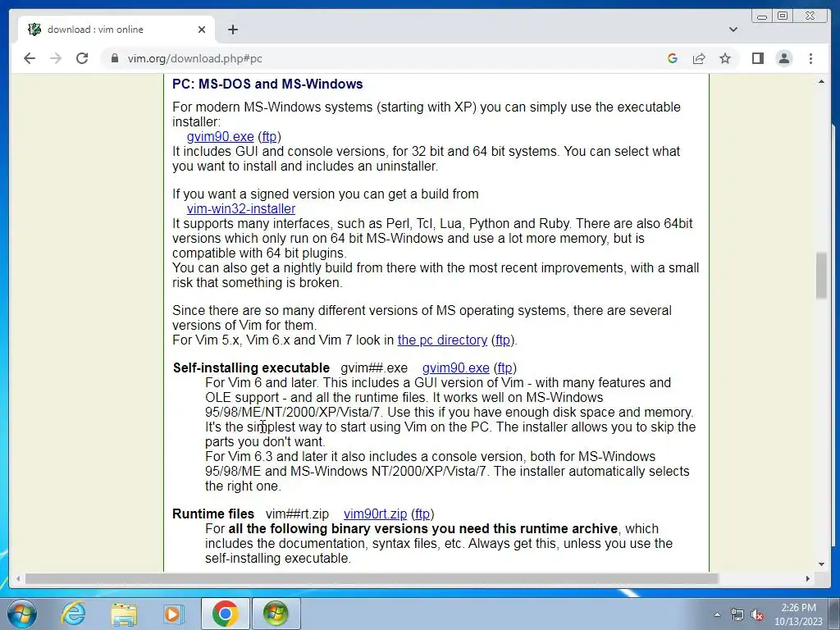Image resolution: width=840 pixels, height=630 pixels.
Task: Open the Chrome side panel
Action: coord(757,58)
